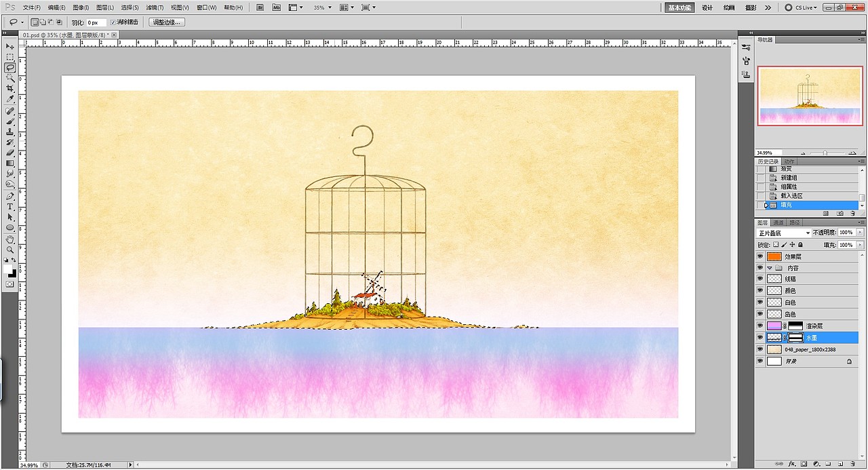The height and width of the screenshot is (470, 868).
Task: Hide the 背景 layer
Action: click(759, 361)
